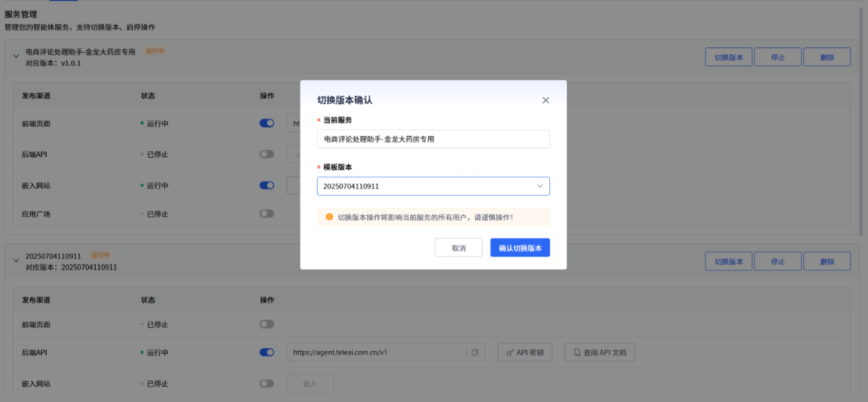Toggle on 后端API in the first service
The height and width of the screenshot is (402, 868).
pyautogui.click(x=267, y=154)
